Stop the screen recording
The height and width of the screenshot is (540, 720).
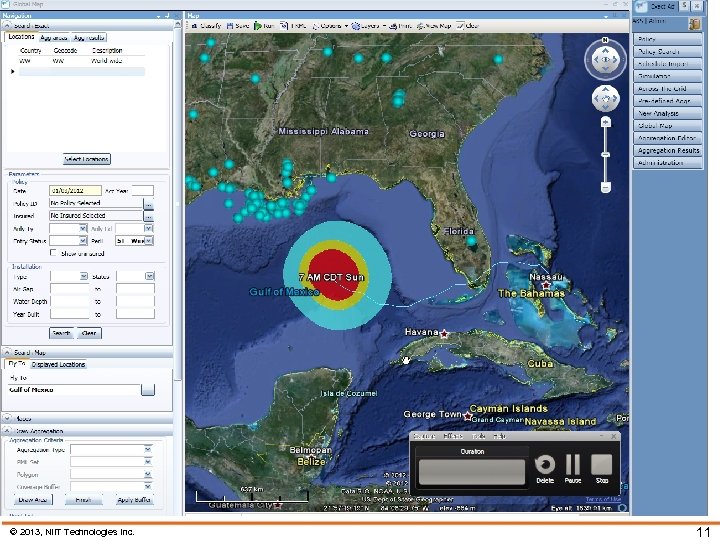[x=602, y=469]
